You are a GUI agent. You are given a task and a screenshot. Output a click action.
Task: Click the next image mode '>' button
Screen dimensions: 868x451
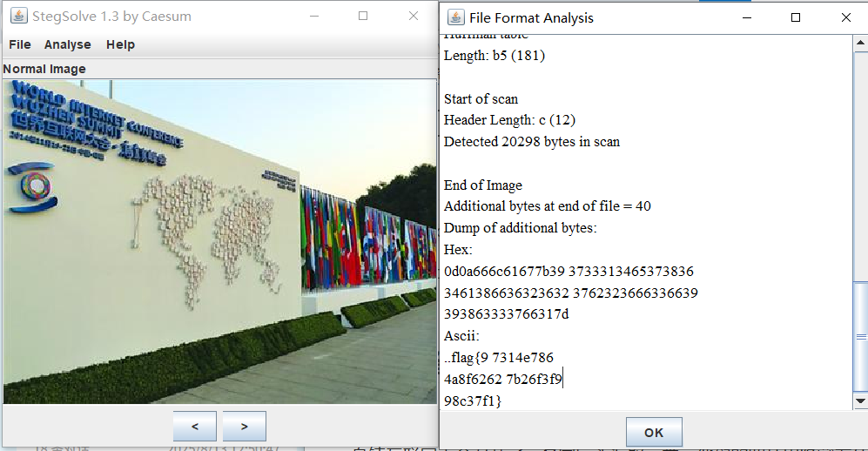(x=244, y=426)
